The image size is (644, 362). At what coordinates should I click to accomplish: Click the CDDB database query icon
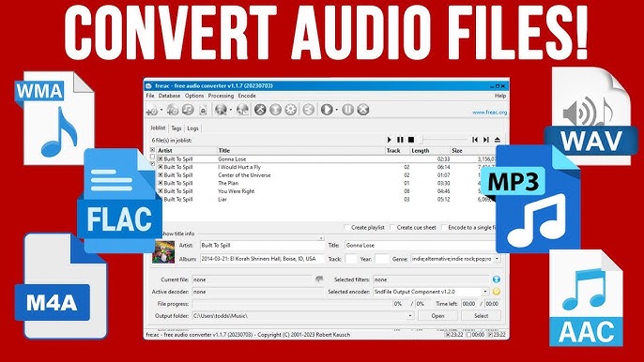click(x=221, y=110)
